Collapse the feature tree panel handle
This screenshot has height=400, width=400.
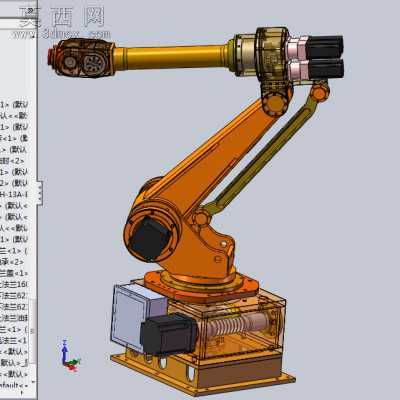[40, 192]
